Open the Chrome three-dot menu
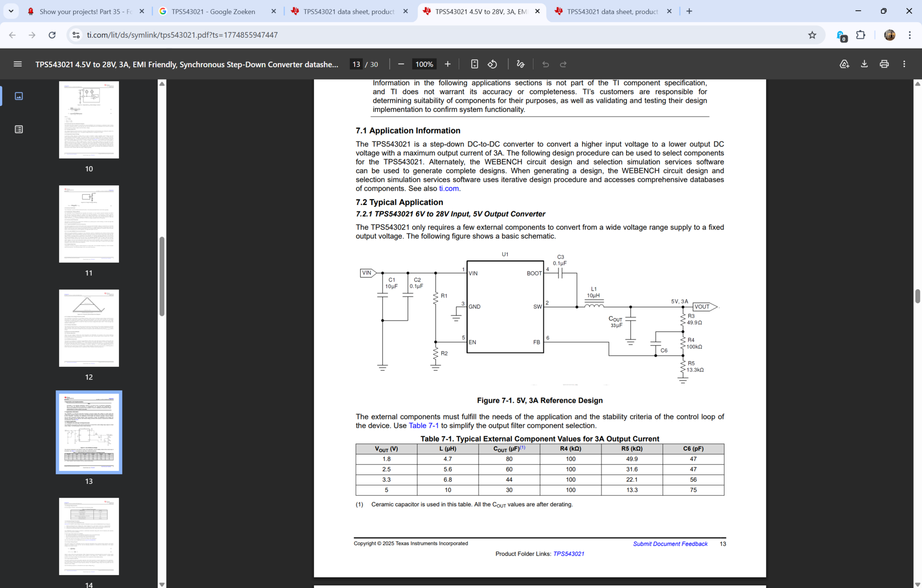 (910, 35)
